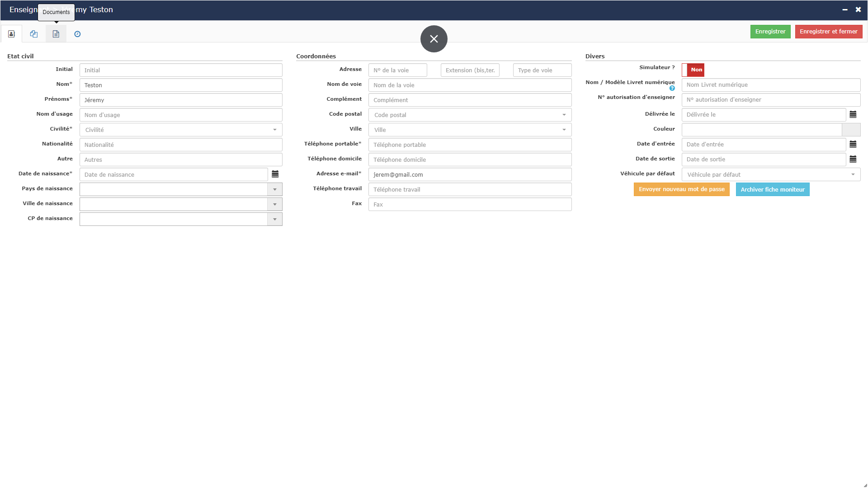The height and width of the screenshot is (488, 868).
Task: Click the Initial input field
Action: pos(181,70)
